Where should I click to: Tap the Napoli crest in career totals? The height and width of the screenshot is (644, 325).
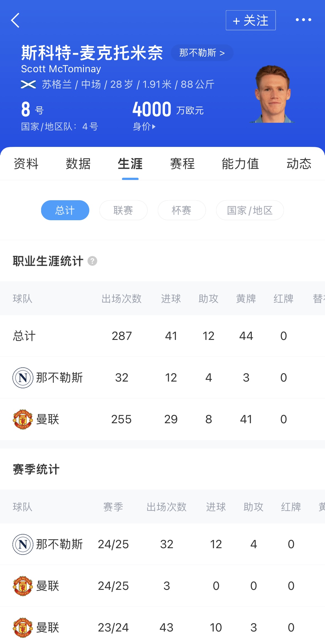pyautogui.click(x=23, y=378)
